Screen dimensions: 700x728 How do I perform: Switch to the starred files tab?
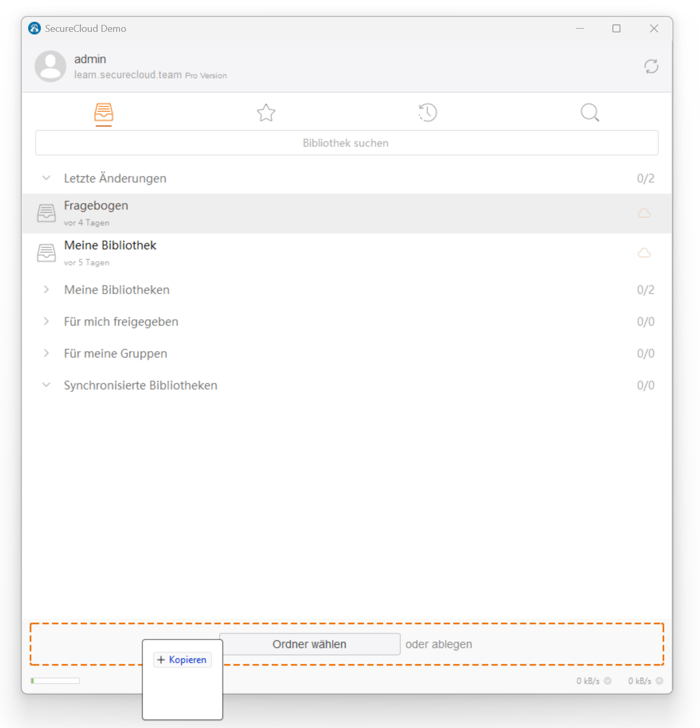(266, 112)
